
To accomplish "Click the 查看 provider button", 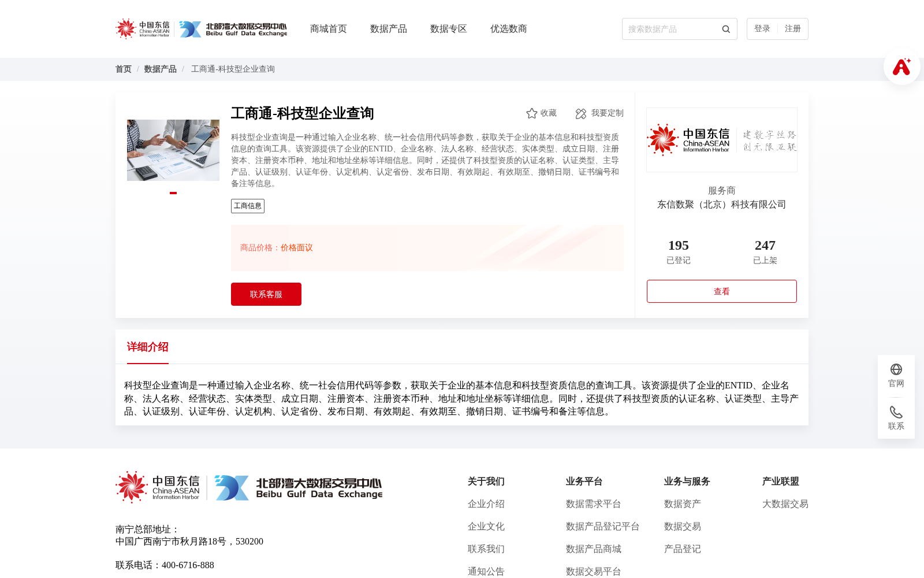I will [x=722, y=291].
